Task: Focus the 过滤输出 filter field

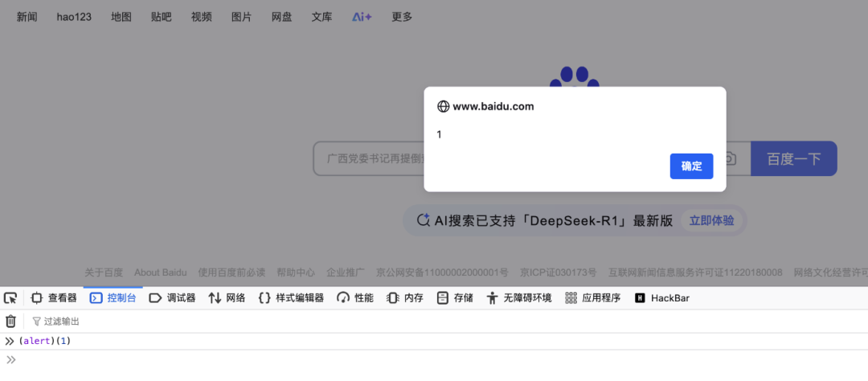Action: (449, 322)
